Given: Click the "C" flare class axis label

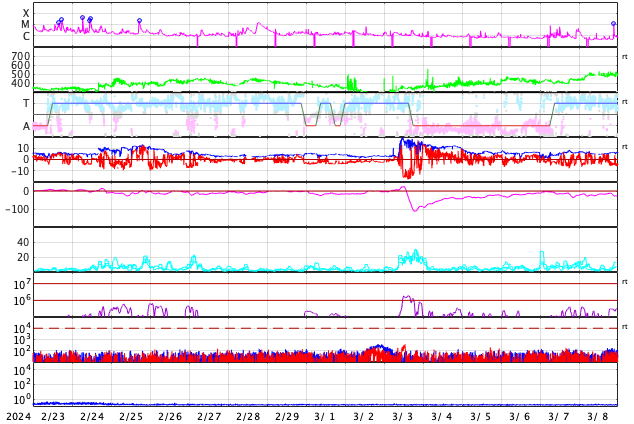Looking at the screenshot, I should coord(26,36).
